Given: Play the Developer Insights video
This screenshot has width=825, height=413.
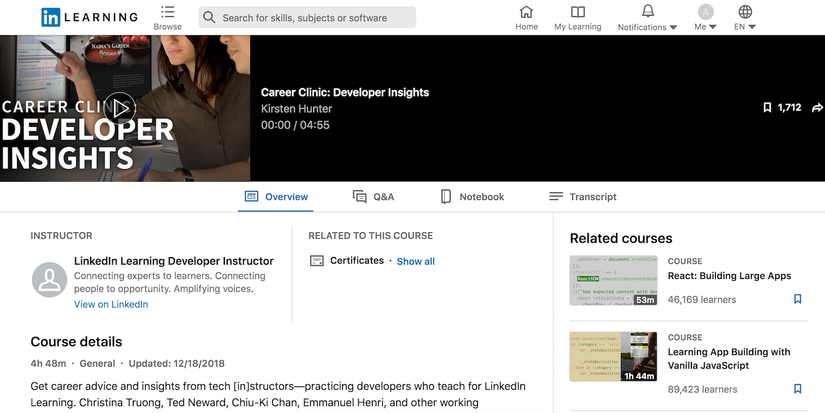Looking at the screenshot, I should point(120,108).
